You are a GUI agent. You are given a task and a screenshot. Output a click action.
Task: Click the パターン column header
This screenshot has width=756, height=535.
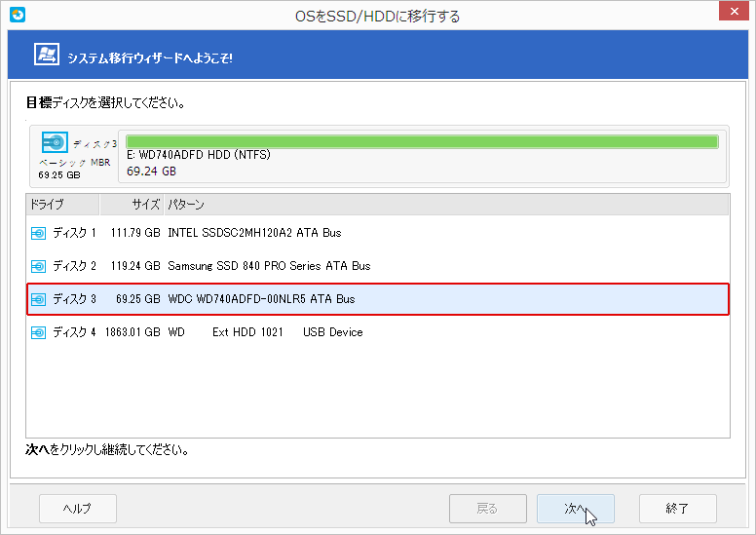tap(446, 205)
